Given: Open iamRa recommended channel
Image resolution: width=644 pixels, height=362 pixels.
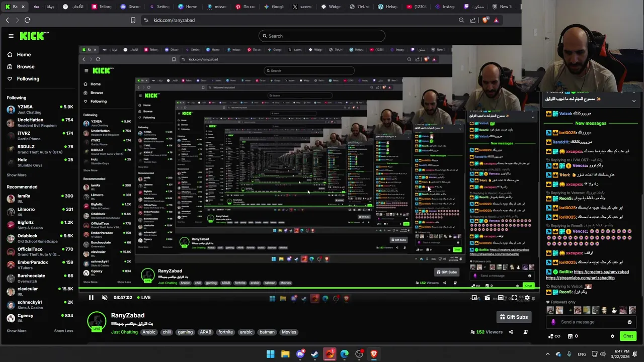Looking at the screenshot, I should (x=40, y=198).
